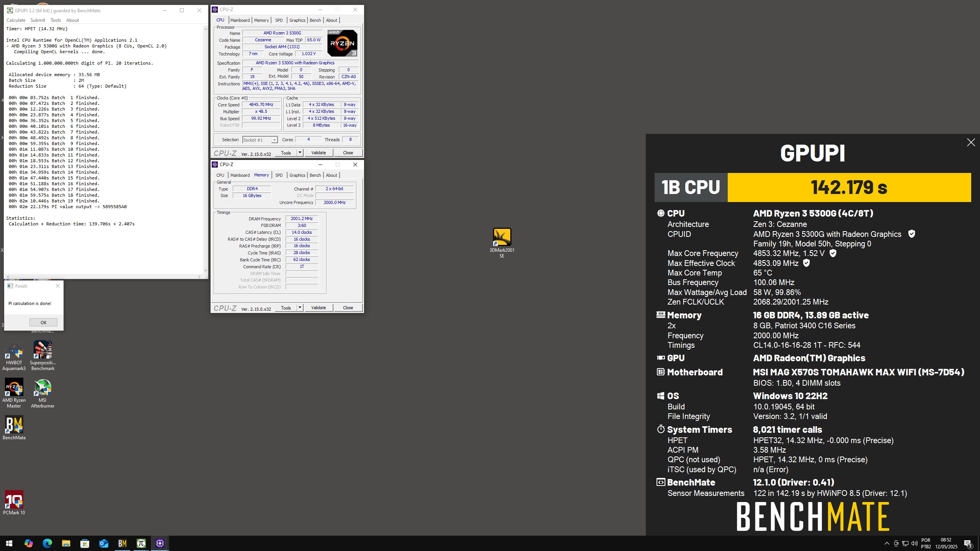Open the Submit menu in GPUPI

38,20
